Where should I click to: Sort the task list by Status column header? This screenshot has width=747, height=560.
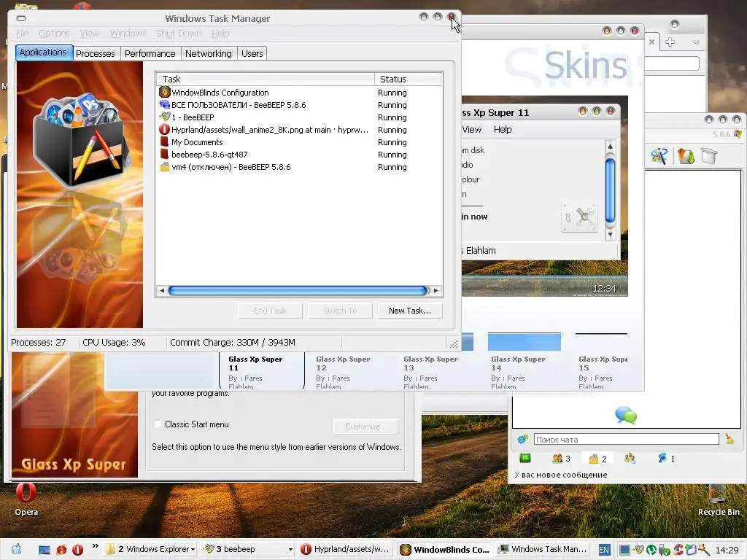tap(409, 79)
